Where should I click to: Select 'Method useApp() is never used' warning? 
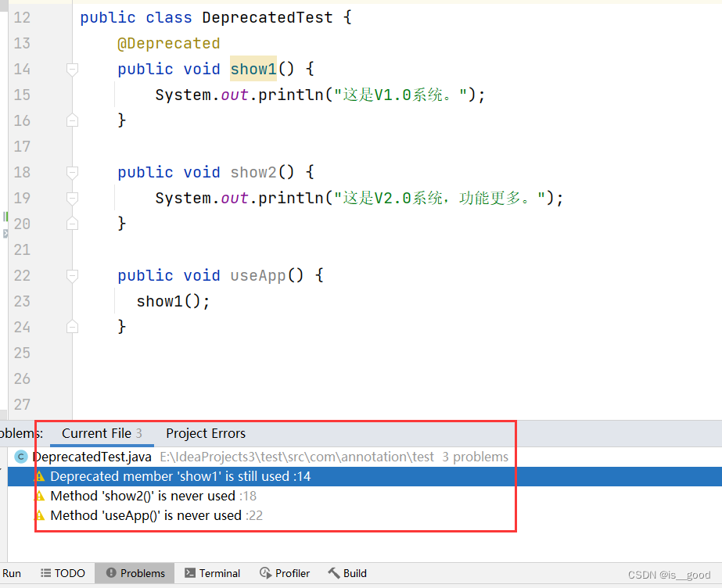coord(365,515)
